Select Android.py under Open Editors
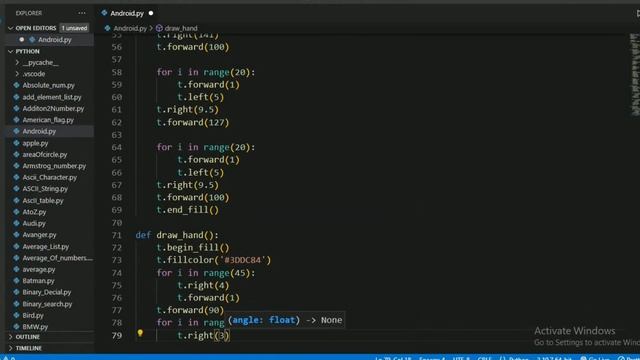 point(54,40)
